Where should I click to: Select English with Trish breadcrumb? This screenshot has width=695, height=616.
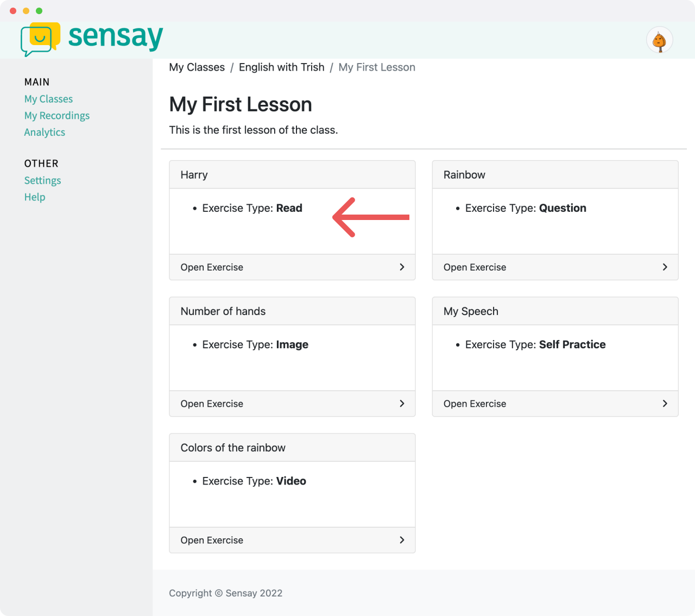[282, 67]
